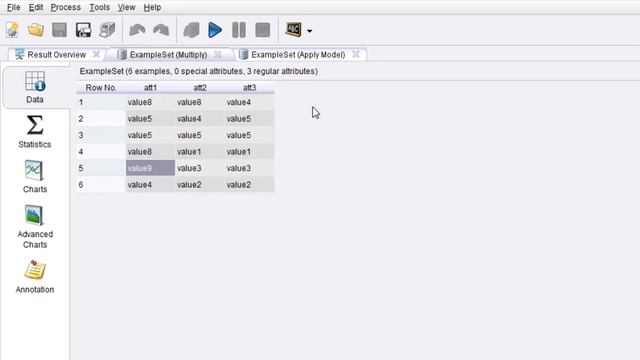
Task: Click the att3 column header
Action: click(x=249, y=88)
